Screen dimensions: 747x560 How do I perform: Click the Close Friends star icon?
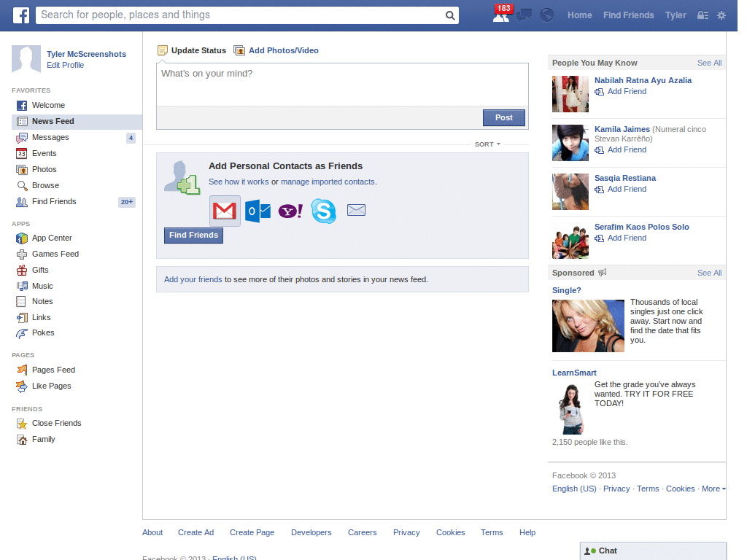coord(22,424)
